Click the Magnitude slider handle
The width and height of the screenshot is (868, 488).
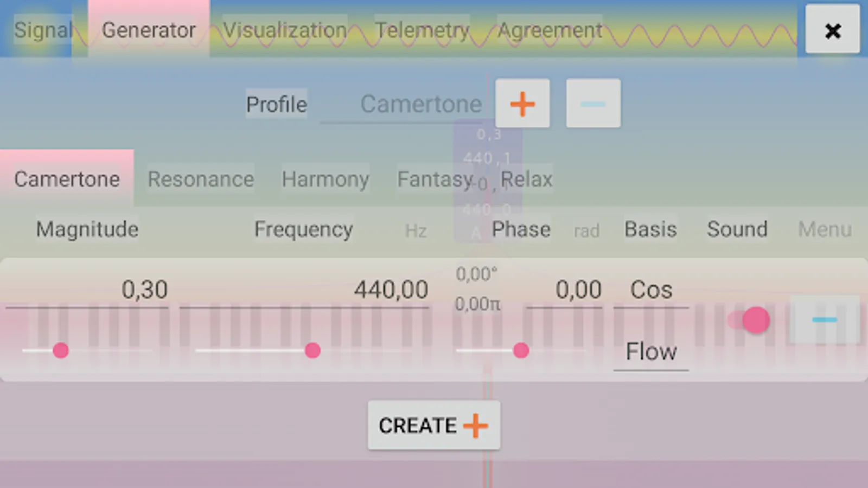tap(61, 350)
